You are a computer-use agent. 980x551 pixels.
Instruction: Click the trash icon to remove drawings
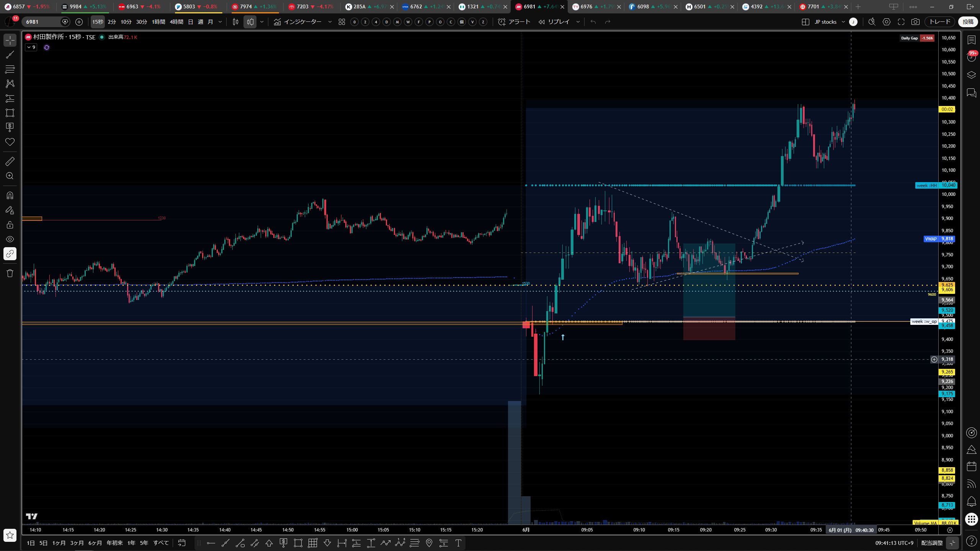[10, 273]
